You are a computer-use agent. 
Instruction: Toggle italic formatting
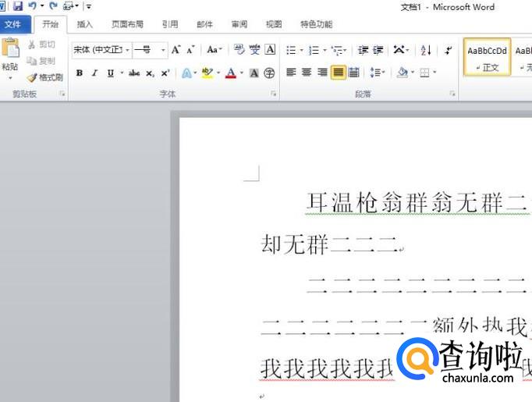click(94, 73)
